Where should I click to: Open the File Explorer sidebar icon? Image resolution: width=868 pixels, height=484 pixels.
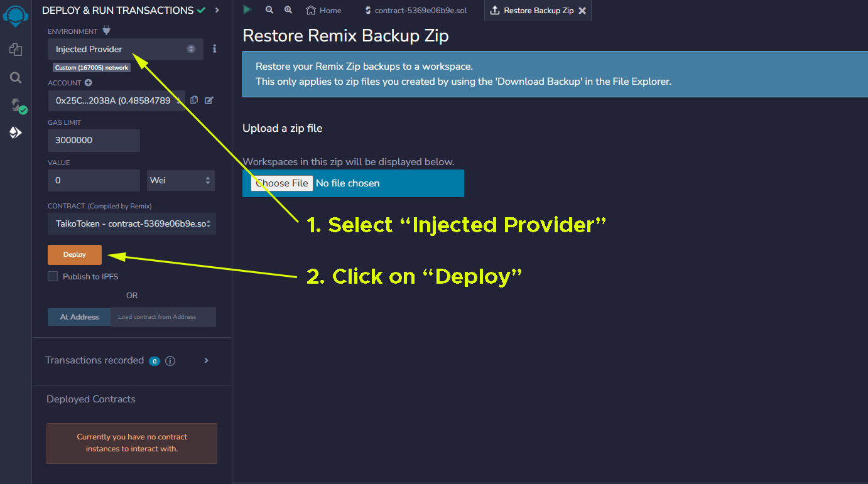pos(16,50)
